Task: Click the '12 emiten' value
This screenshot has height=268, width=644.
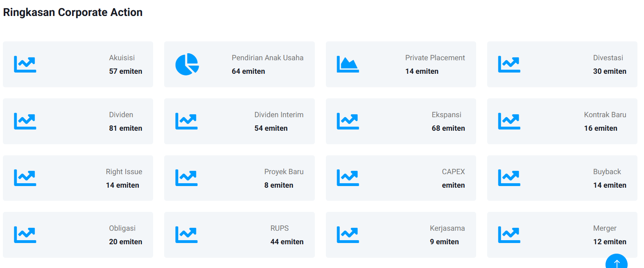Action: pos(610,242)
